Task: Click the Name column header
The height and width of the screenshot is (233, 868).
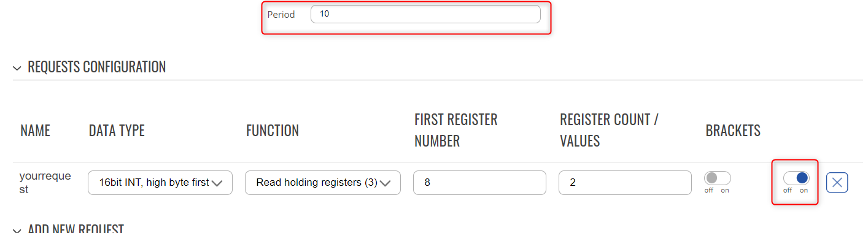Action: (x=35, y=131)
